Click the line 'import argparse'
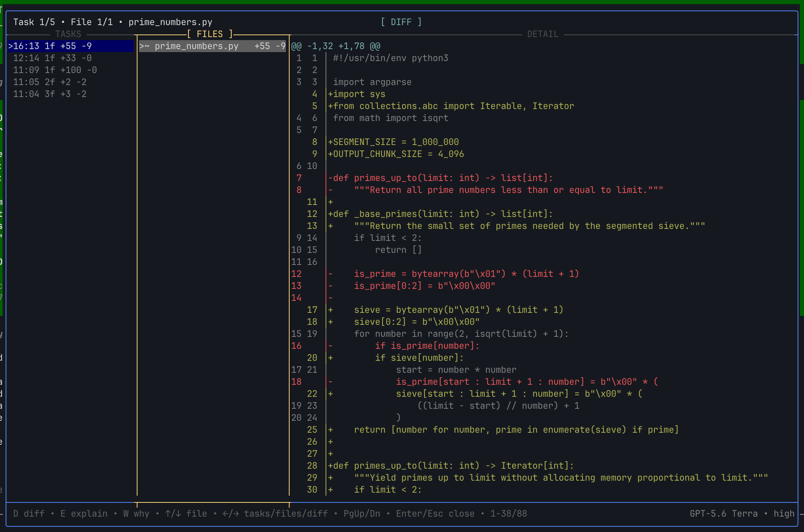 point(372,82)
